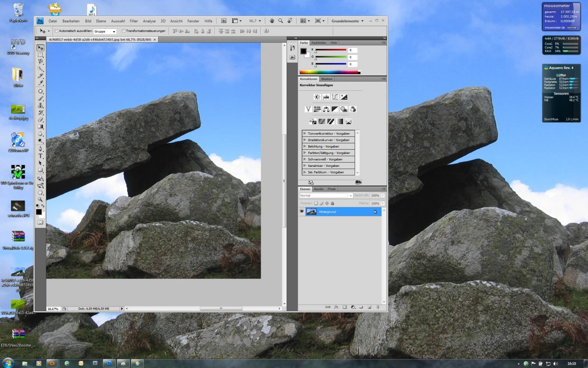Open the Datei menu
The image size is (588, 368).
pos(53,21)
